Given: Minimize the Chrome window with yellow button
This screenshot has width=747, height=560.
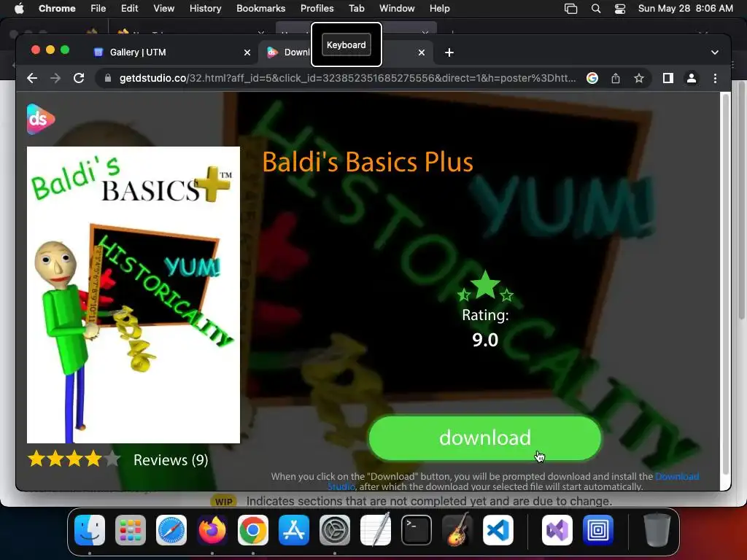Looking at the screenshot, I should click(50, 50).
